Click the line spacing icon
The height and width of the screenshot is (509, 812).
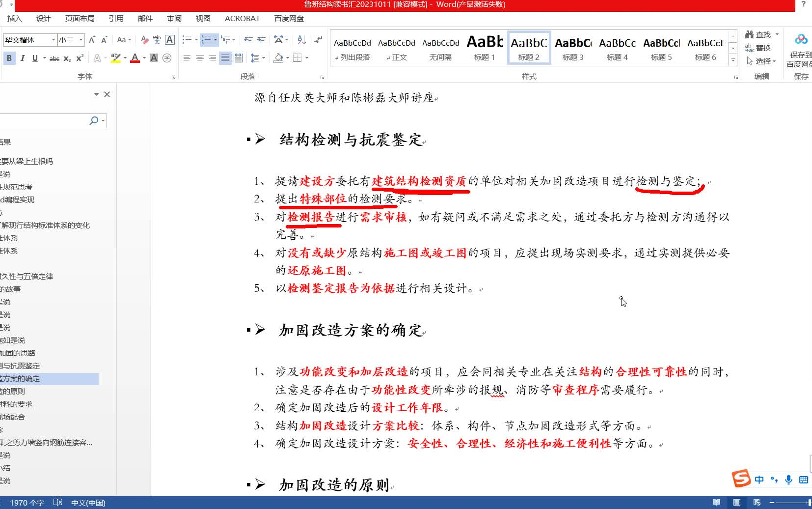pyautogui.click(x=254, y=58)
